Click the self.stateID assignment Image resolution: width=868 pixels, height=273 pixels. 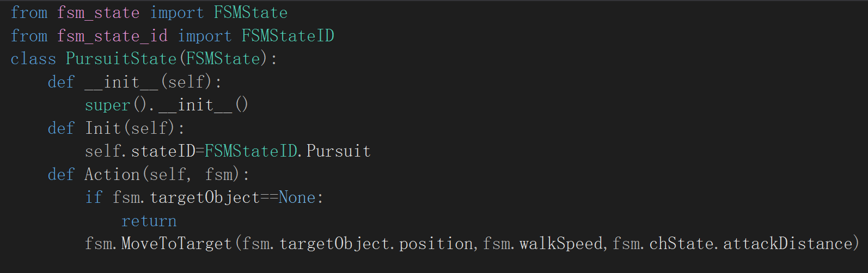pos(140,151)
